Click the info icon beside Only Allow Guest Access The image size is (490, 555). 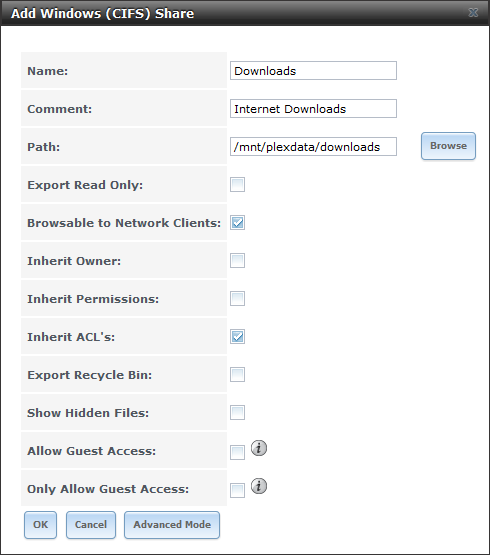point(259,486)
